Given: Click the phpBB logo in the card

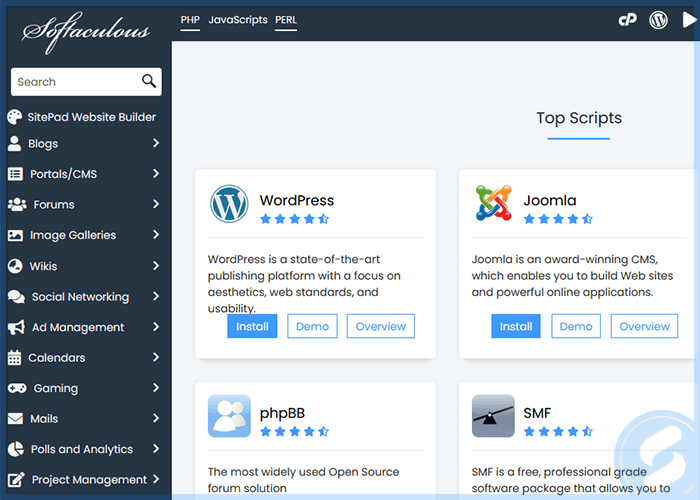Looking at the screenshot, I should tap(229, 416).
